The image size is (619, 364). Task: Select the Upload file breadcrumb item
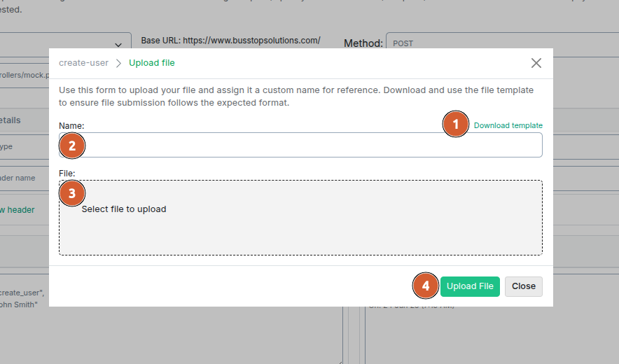point(152,63)
